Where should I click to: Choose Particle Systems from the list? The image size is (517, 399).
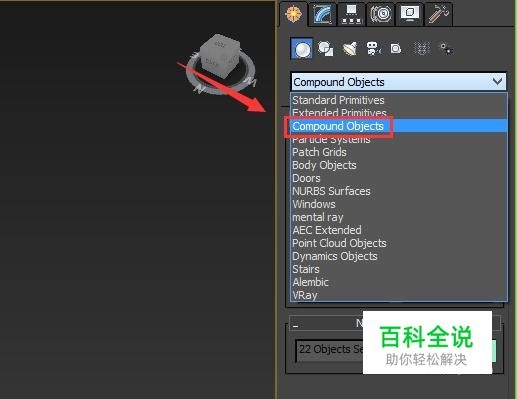399,139
